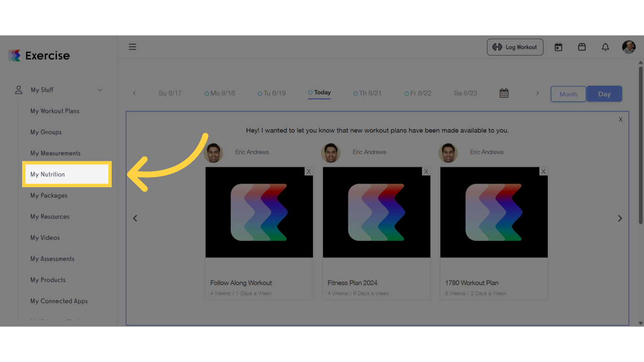
Task: Click the dumbbell Log Workout button
Action: (x=515, y=47)
